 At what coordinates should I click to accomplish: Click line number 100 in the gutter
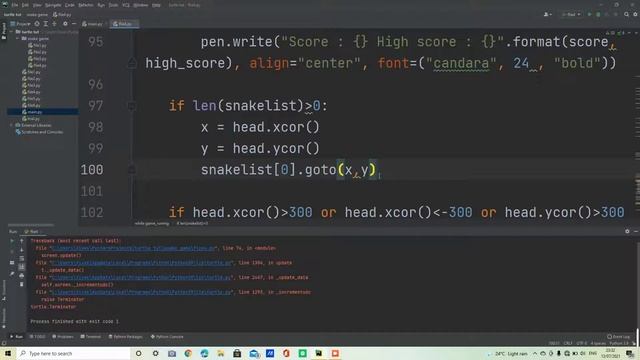[x=92, y=170]
